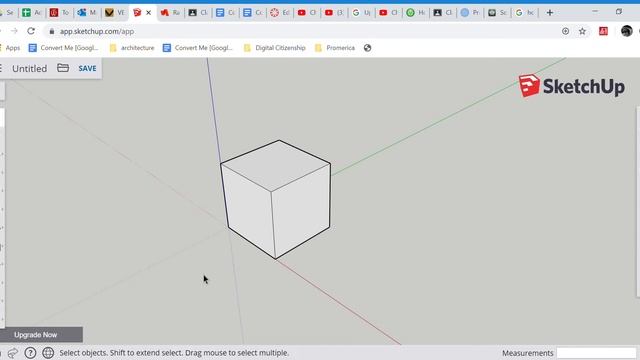
Task: Switch to the Google 'Uj' tab
Action: click(362, 13)
